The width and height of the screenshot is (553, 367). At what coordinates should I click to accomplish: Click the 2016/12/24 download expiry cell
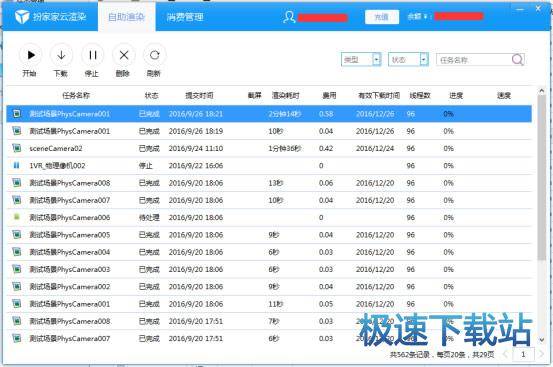375,148
